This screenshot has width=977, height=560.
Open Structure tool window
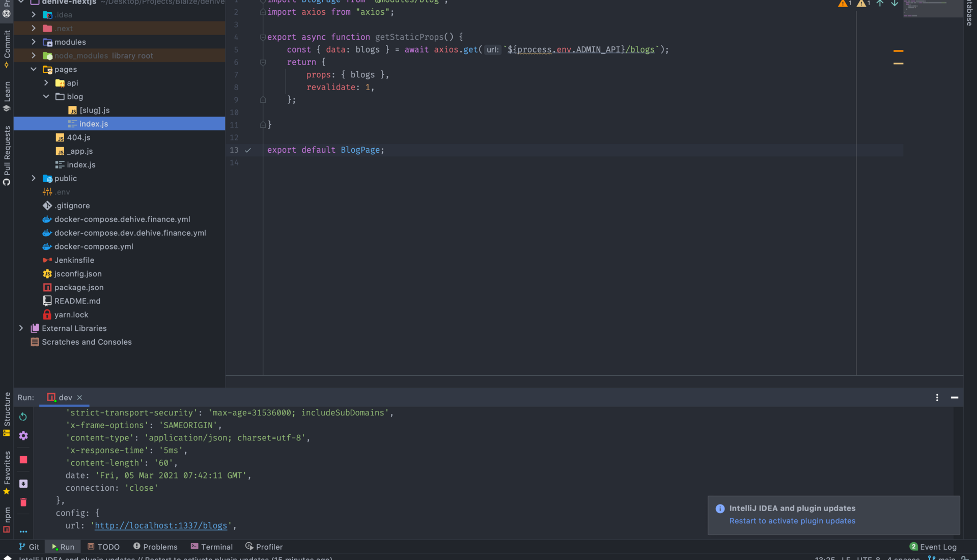click(x=7, y=414)
